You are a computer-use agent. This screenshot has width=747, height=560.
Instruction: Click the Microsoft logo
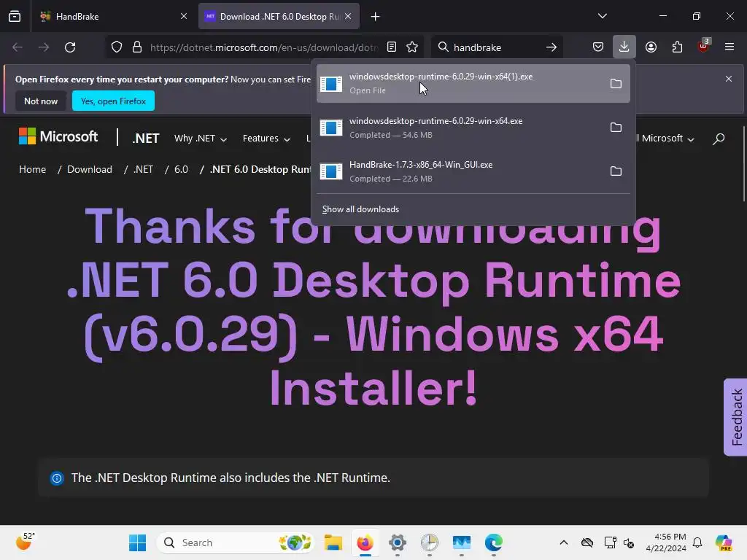[x=58, y=136]
